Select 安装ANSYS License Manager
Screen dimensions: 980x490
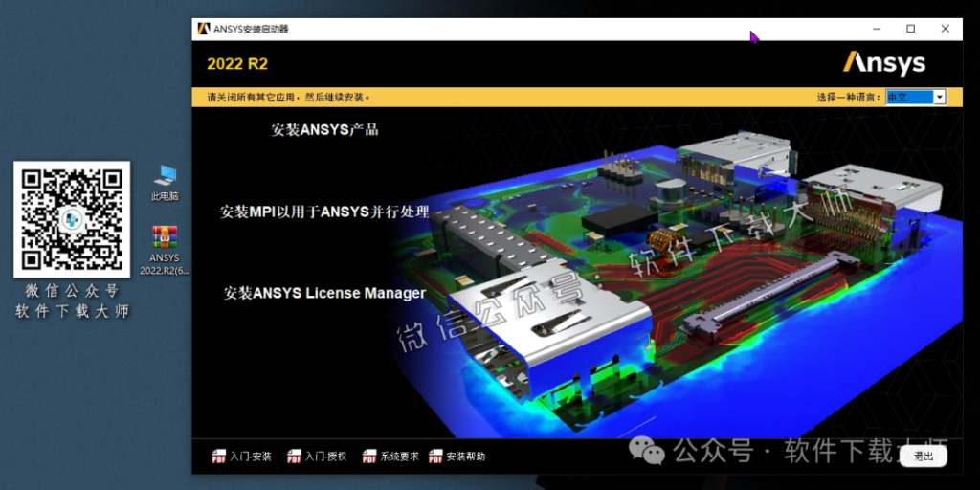(x=324, y=293)
